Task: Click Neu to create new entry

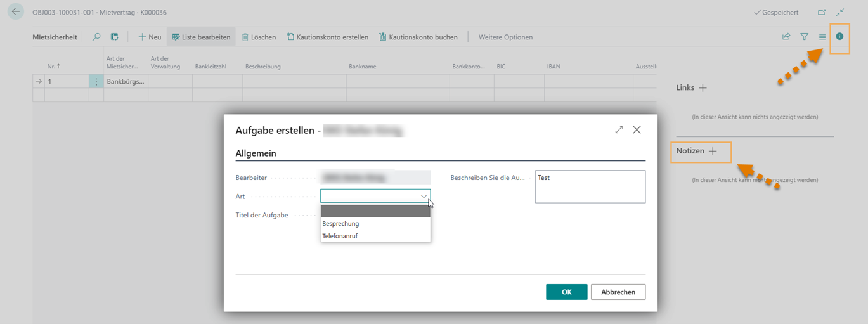Action: click(x=150, y=37)
